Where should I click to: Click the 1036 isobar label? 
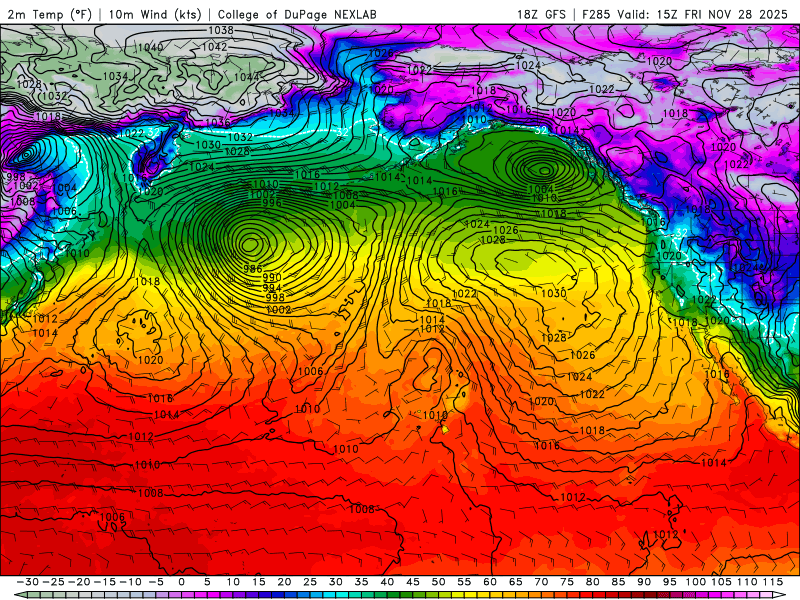218,122
